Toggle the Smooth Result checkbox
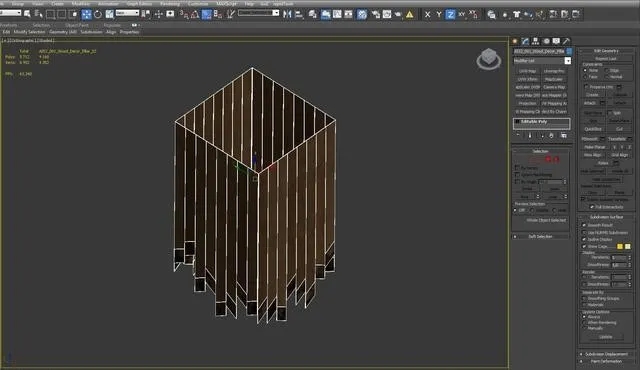640x370 pixels. pyautogui.click(x=584, y=225)
